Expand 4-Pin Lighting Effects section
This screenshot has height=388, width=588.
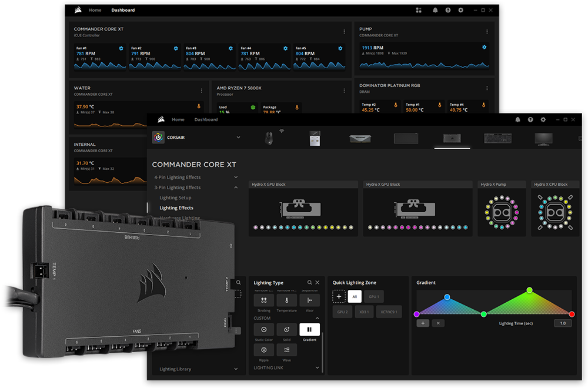tap(236, 177)
